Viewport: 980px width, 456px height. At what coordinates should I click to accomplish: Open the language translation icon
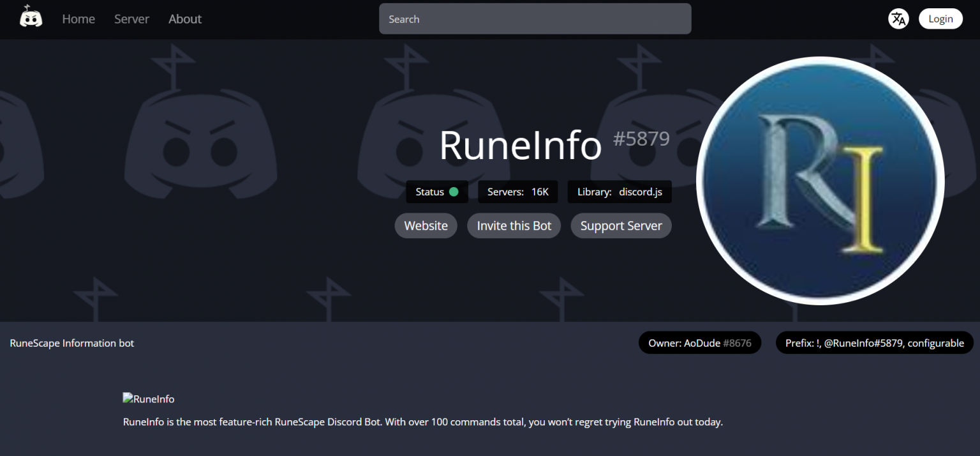(x=898, y=19)
